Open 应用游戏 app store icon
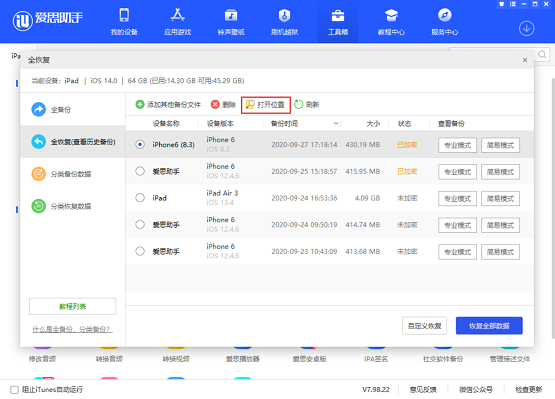555x399 pixels. pyautogui.click(x=177, y=15)
